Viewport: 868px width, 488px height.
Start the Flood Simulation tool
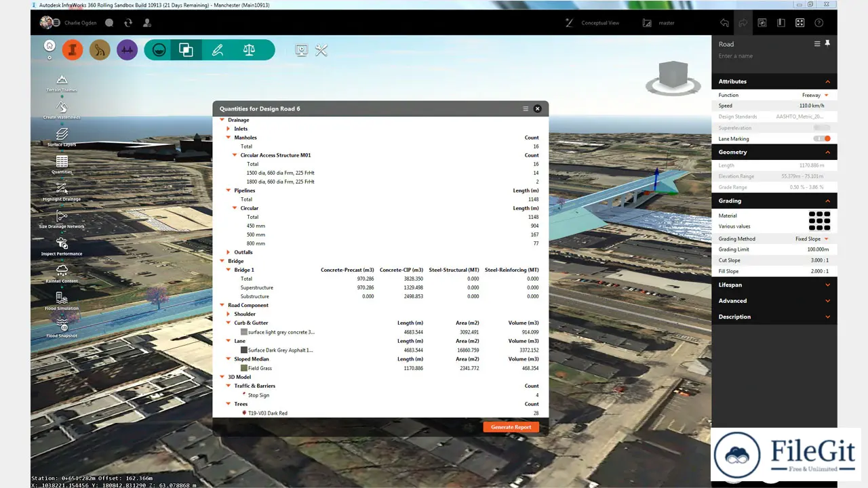[x=62, y=300]
